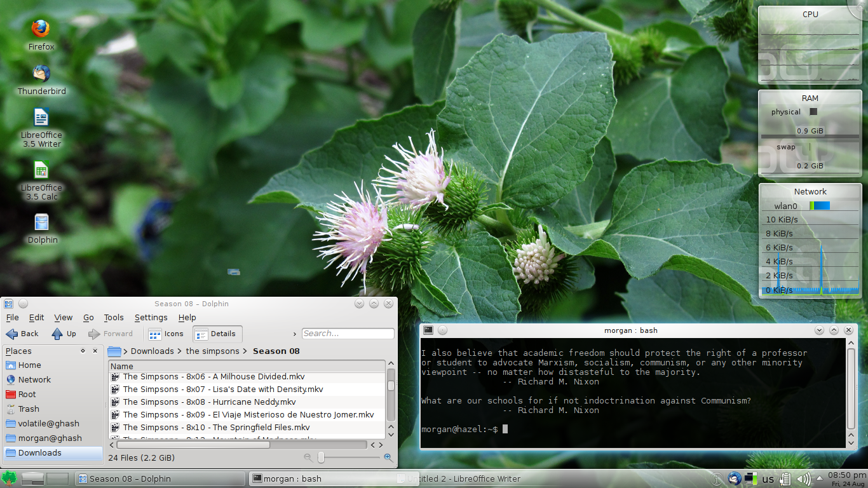Click the zoom in magnifier in Dolphin
868x488 pixels.
tap(388, 457)
